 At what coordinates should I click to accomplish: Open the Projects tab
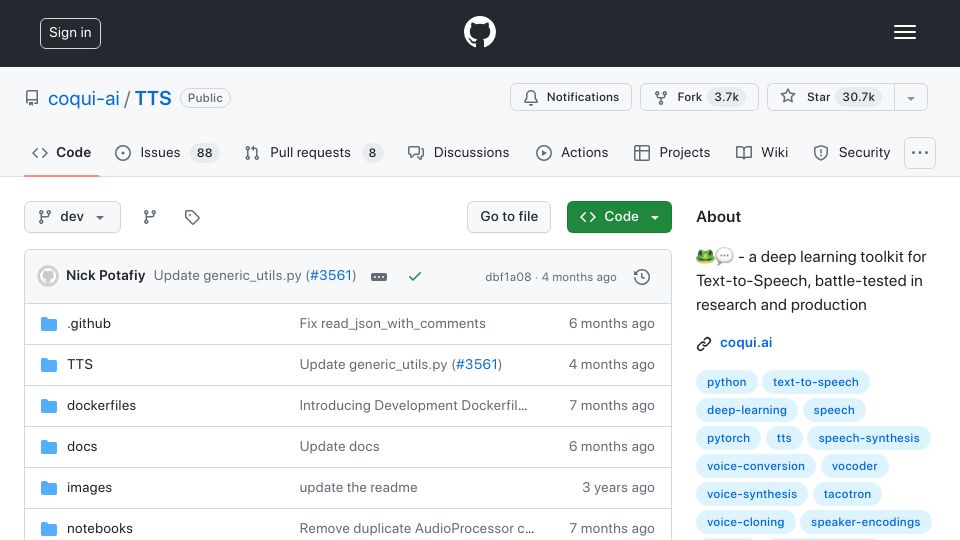pyautogui.click(x=672, y=152)
